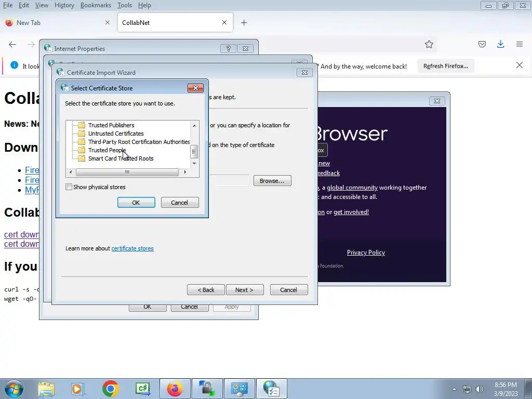
Task: Open the Help menu
Action: pyautogui.click(x=144, y=5)
